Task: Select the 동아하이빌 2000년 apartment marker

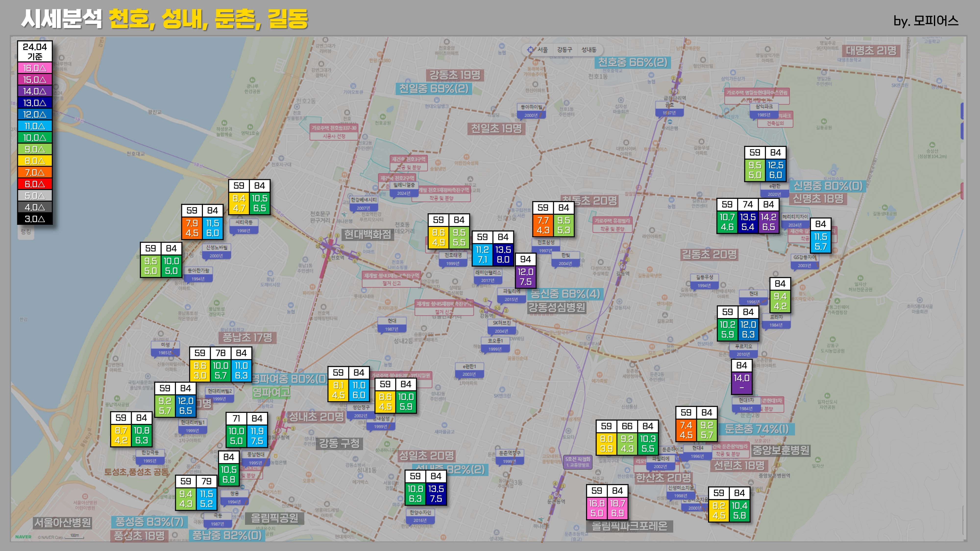Action: (x=531, y=111)
